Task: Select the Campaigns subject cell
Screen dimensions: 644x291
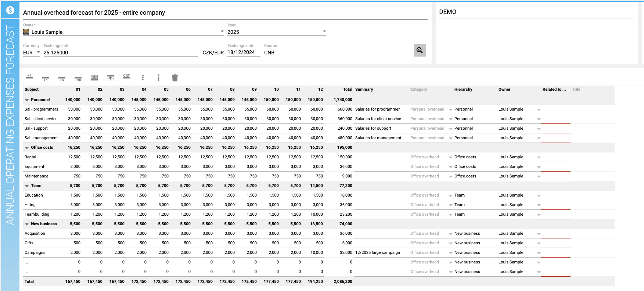Action: pos(35,252)
